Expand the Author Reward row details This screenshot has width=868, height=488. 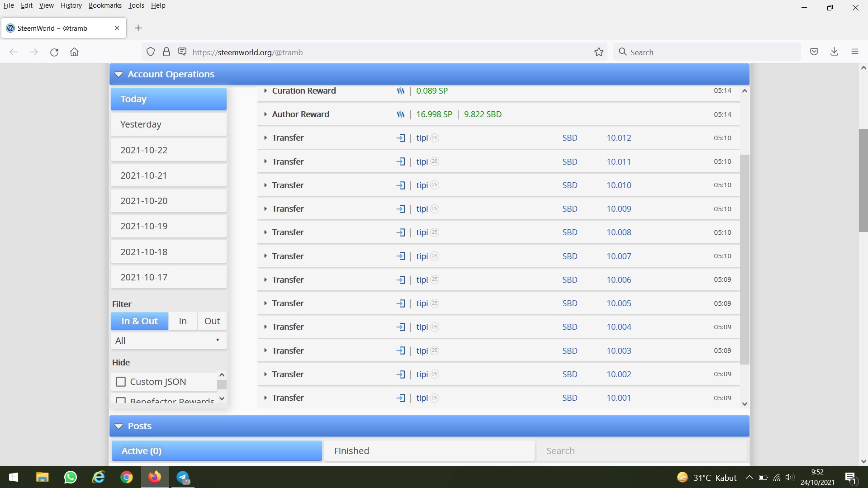(x=265, y=114)
